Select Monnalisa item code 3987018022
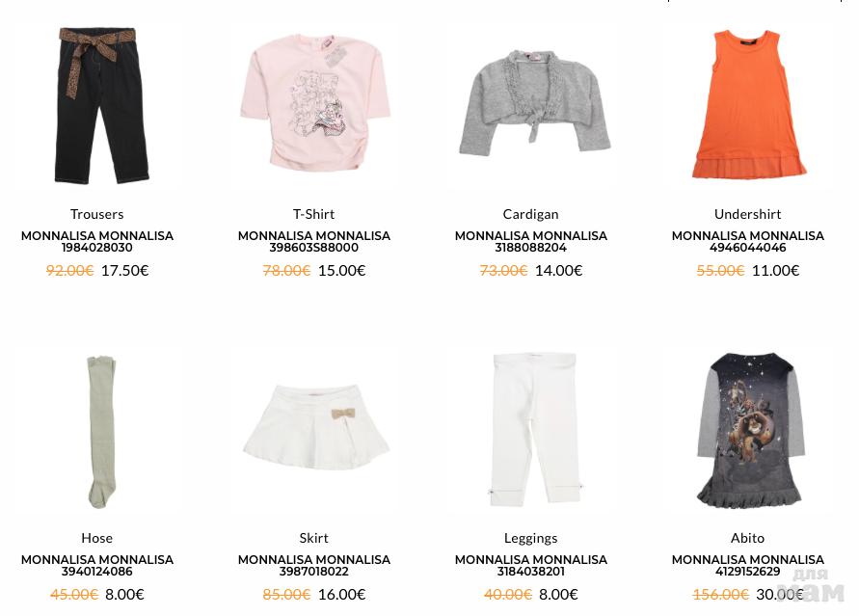 pos(314,572)
